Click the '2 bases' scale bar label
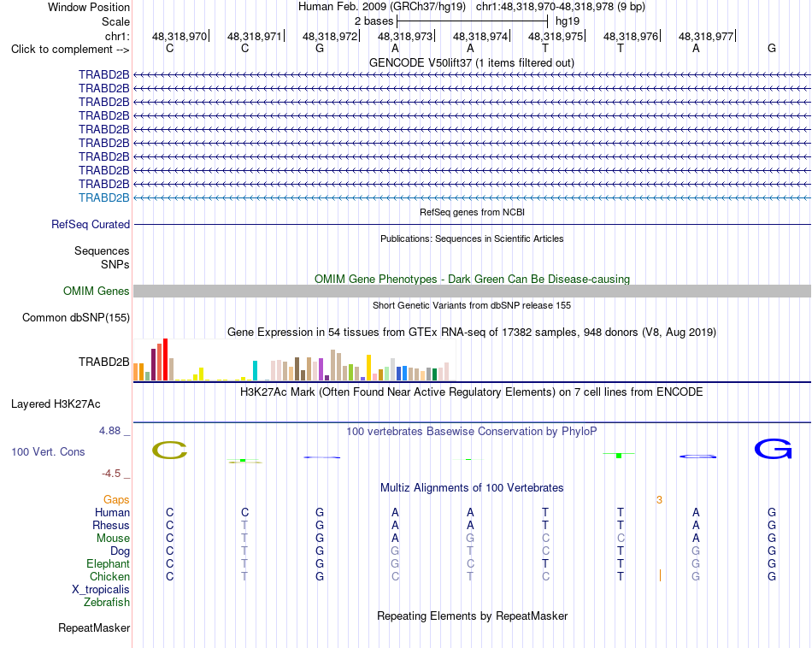Screen dimensions: 812x648 click(374, 21)
